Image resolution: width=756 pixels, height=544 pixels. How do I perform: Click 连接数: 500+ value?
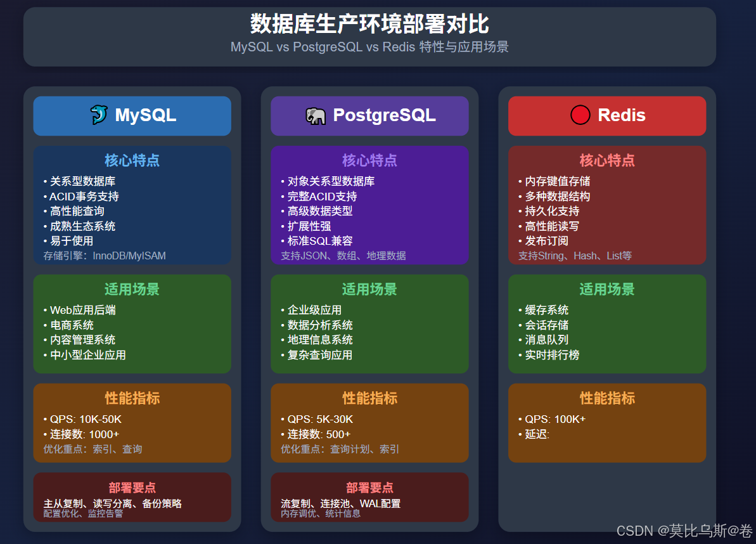click(x=316, y=434)
